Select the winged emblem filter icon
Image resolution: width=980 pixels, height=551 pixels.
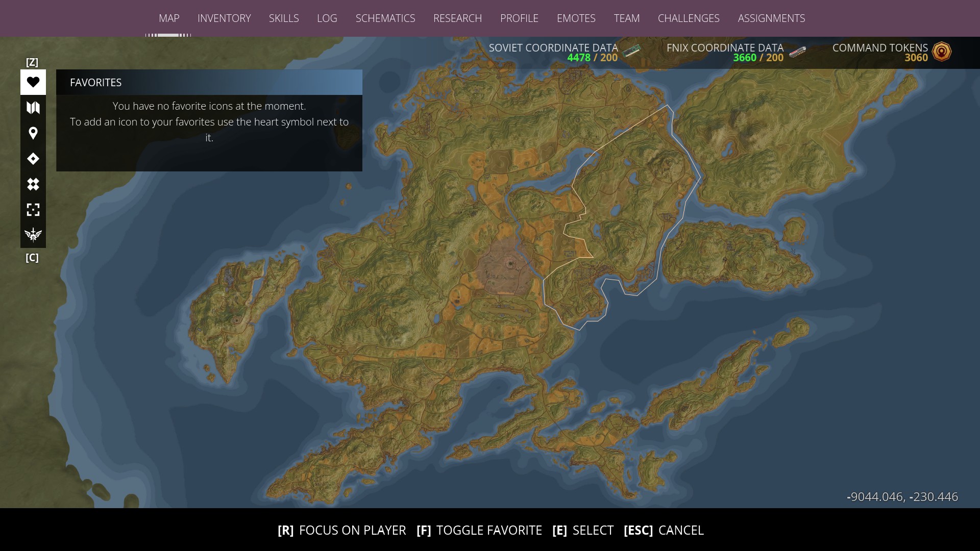point(33,235)
